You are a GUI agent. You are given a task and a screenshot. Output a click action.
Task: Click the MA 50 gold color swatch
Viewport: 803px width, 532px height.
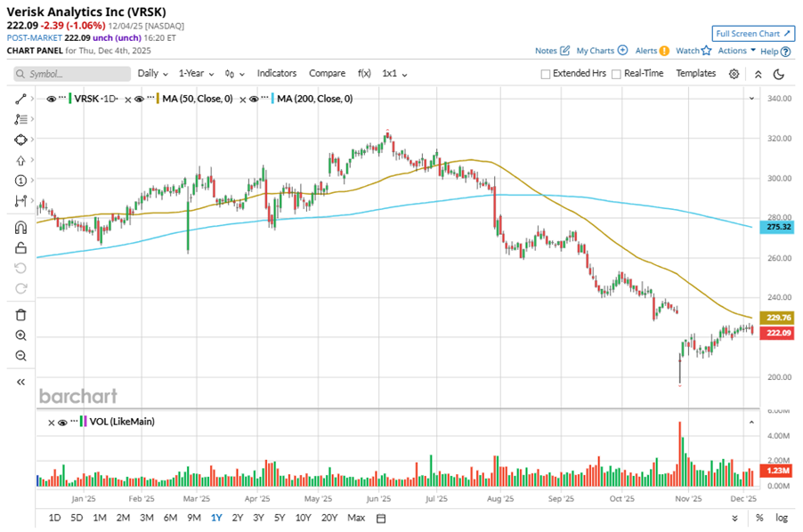158,99
